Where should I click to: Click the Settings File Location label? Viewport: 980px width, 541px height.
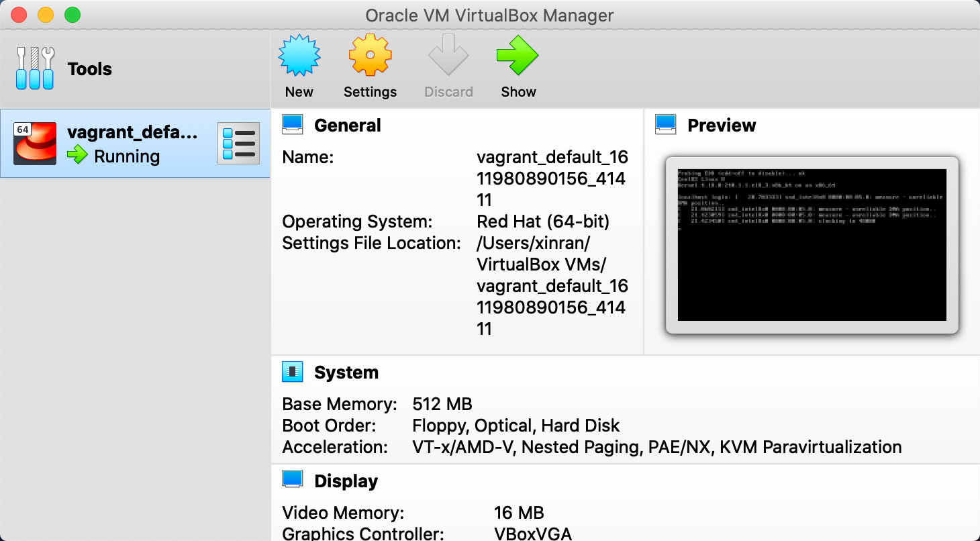(x=371, y=243)
